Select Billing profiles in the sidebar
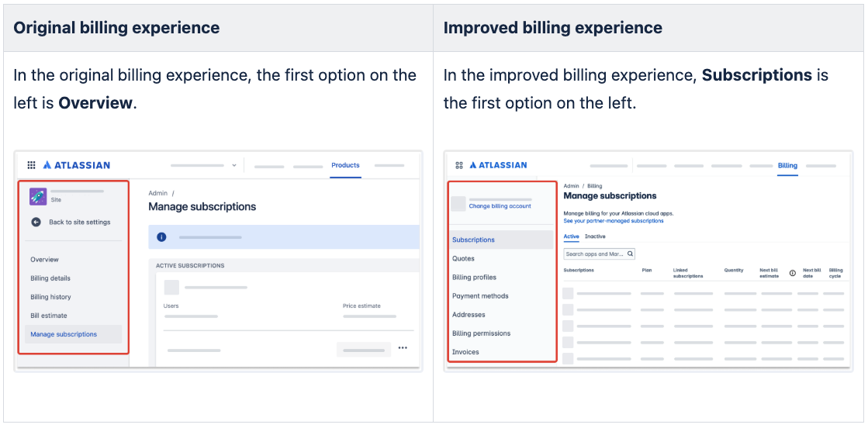The image size is (868, 428). click(475, 278)
